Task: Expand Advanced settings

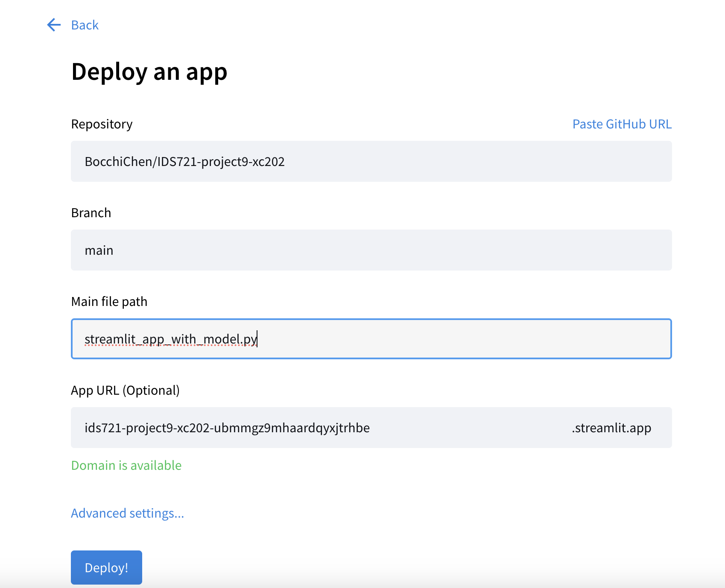Action: pyautogui.click(x=127, y=513)
